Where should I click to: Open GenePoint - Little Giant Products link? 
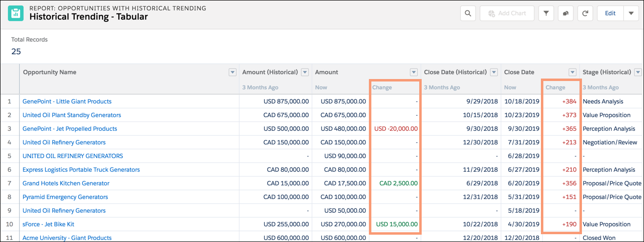pyautogui.click(x=67, y=101)
